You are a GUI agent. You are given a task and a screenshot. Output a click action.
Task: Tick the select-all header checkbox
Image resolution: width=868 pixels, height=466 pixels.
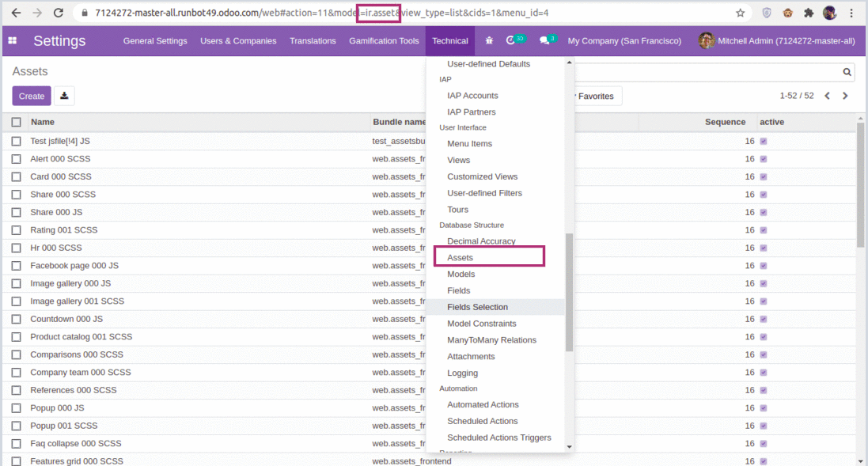pos(17,122)
